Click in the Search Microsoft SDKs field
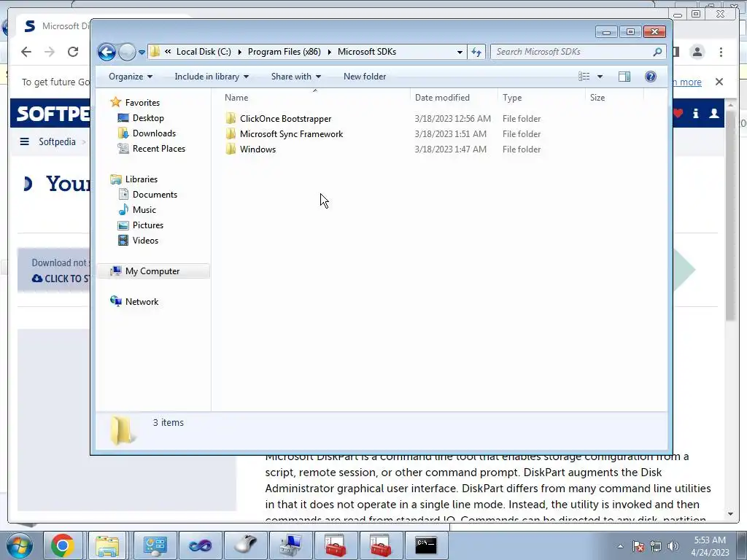This screenshot has height=560, width=747. 570,52
